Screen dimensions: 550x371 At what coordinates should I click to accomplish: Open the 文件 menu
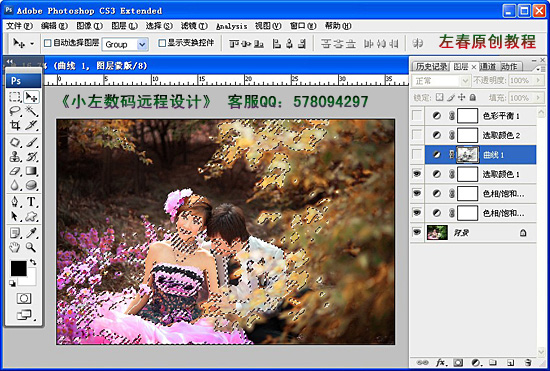pyautogui.click(x=19, y=26)
